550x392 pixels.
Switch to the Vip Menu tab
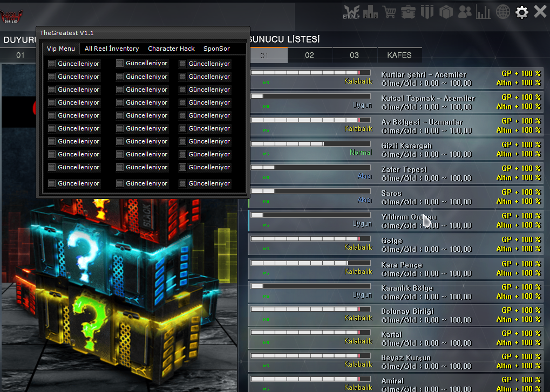tap(61, 49)
